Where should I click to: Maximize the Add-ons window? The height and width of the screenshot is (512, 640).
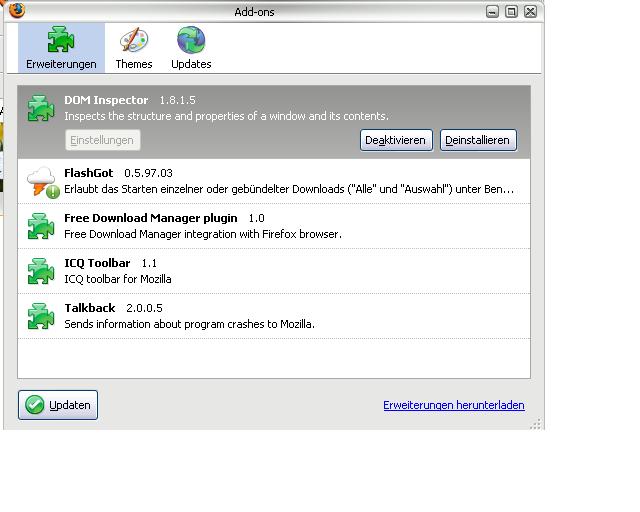pyautogui.click(x=511, y=11)
